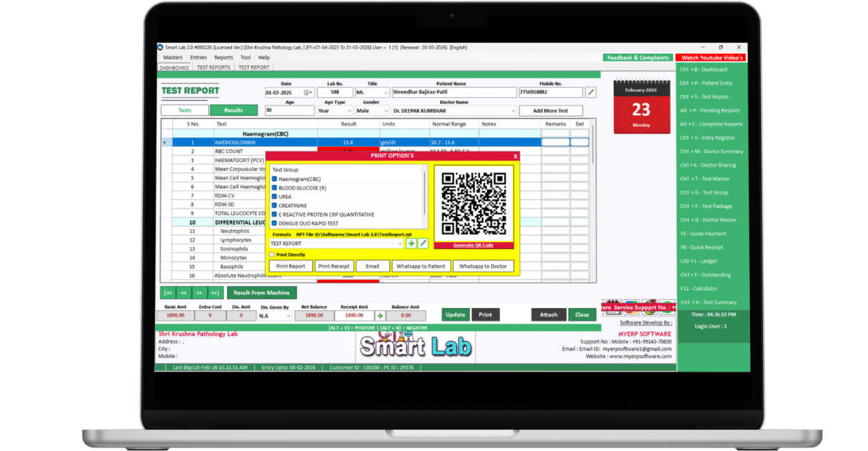Uncheck Haemogram(CBC) test group
The image size is (868, 451).
[x=274, y=179]
